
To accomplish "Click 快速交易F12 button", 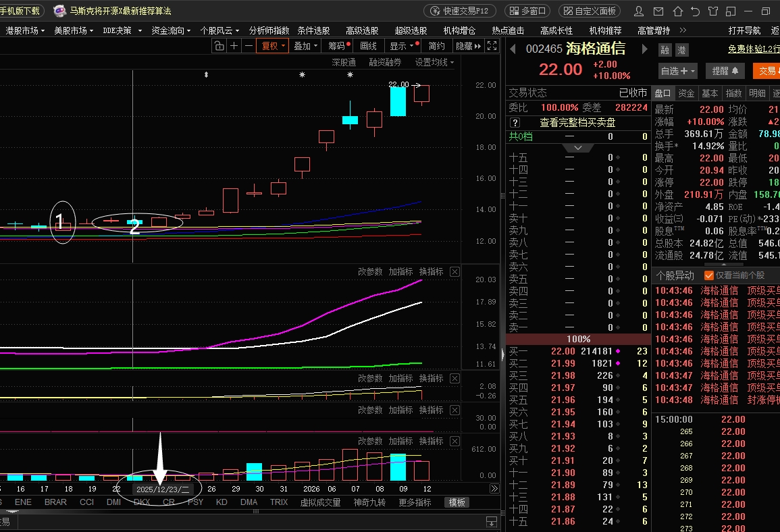I will click(460, 11).
